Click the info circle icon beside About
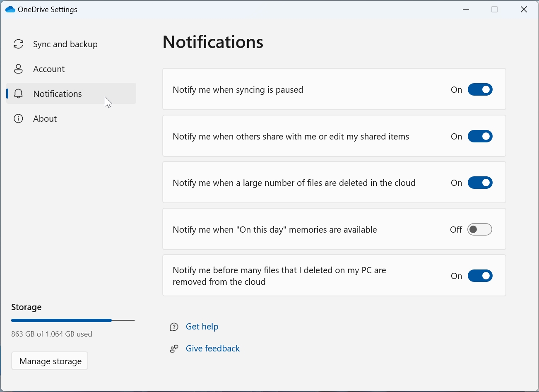Viewport: 539px width, 392px height. coord(18,119)
